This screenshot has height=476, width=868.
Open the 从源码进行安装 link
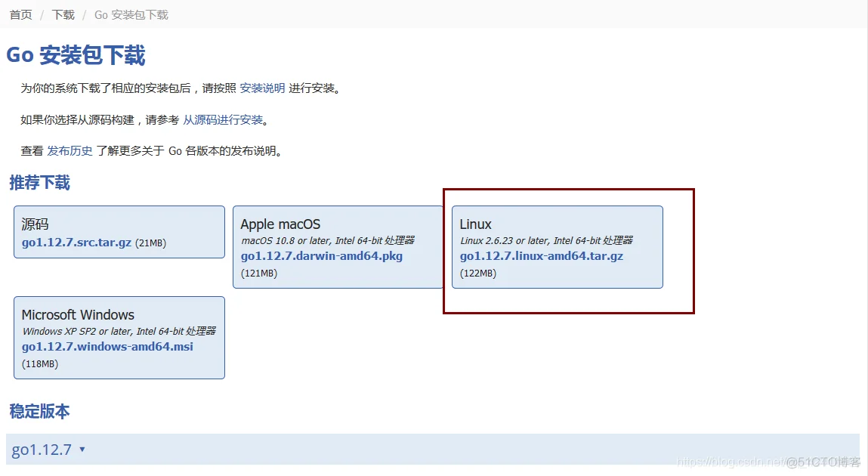(223, 119)
